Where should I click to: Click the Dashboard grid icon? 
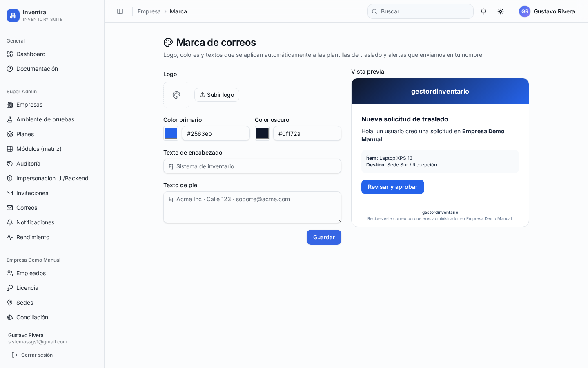point(10,54)
